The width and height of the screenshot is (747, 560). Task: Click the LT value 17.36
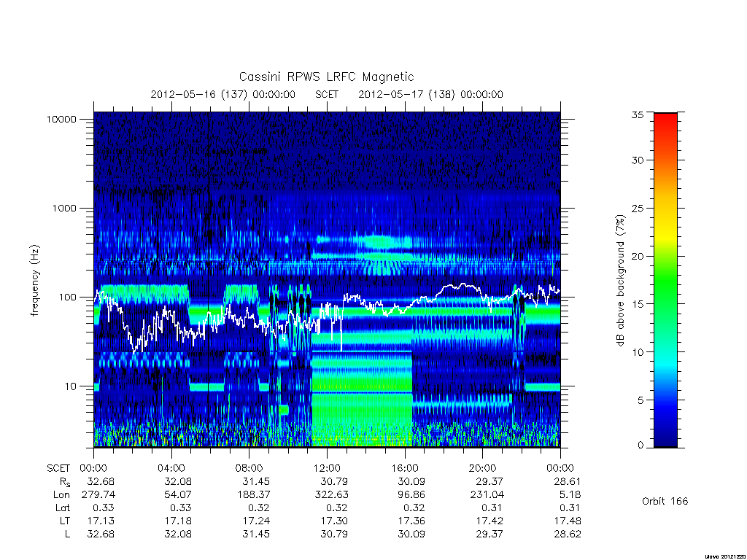click(411, 521)
